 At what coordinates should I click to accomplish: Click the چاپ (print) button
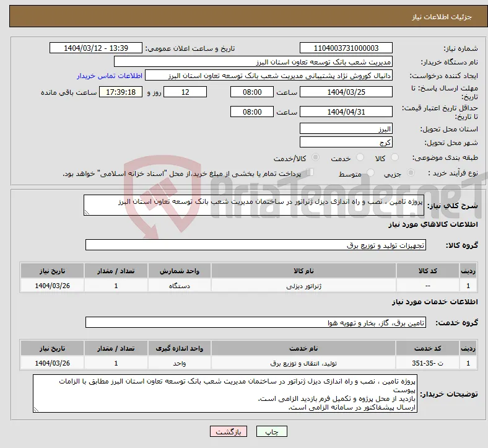(x=271, y=431)
